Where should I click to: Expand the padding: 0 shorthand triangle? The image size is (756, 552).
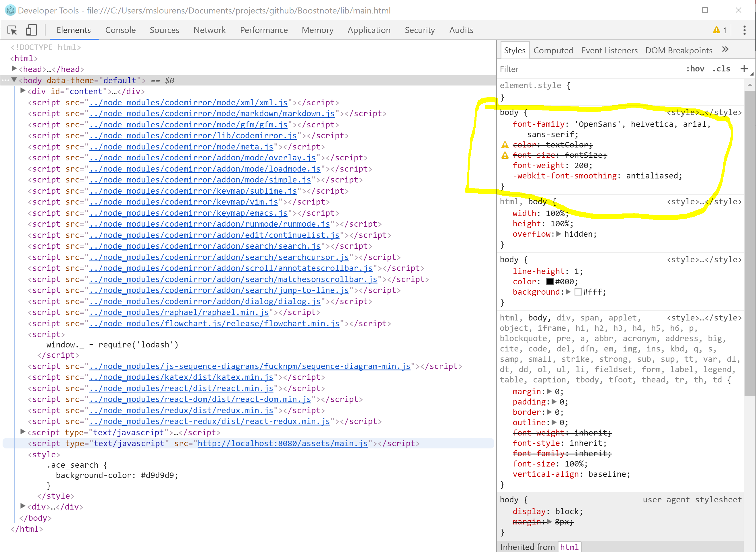[554, 402]
